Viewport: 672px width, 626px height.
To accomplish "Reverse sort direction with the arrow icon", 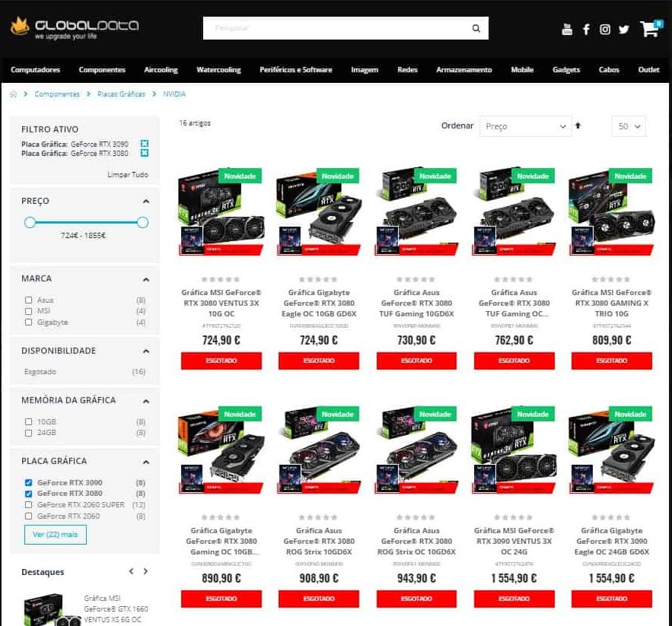I will (578, 126).
